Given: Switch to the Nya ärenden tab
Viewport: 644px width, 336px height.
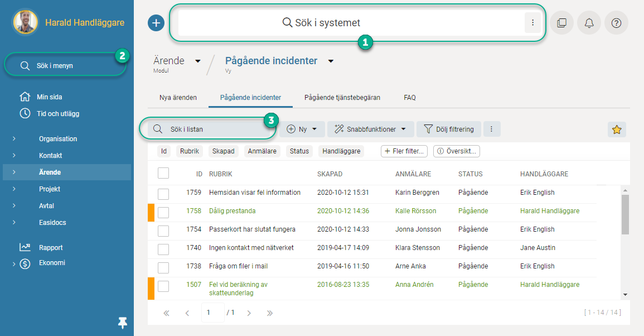Looking at the screenshot, I should pos(178,97).
